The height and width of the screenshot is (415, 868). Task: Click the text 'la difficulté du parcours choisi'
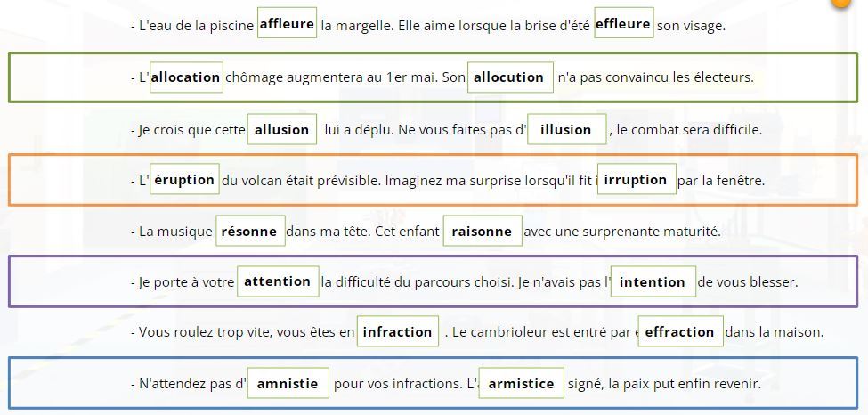click(418, 282)
